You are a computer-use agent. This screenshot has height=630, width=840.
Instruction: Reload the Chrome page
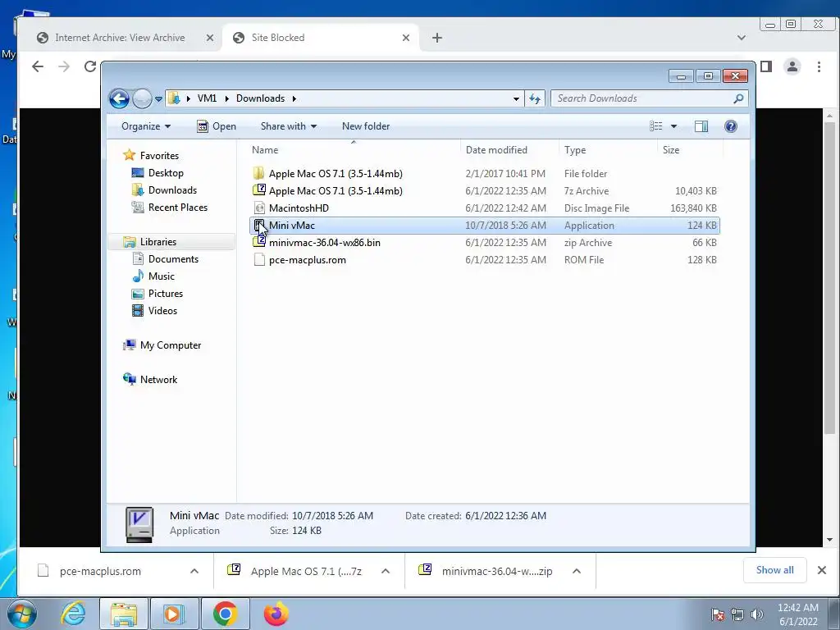[90, 66]
